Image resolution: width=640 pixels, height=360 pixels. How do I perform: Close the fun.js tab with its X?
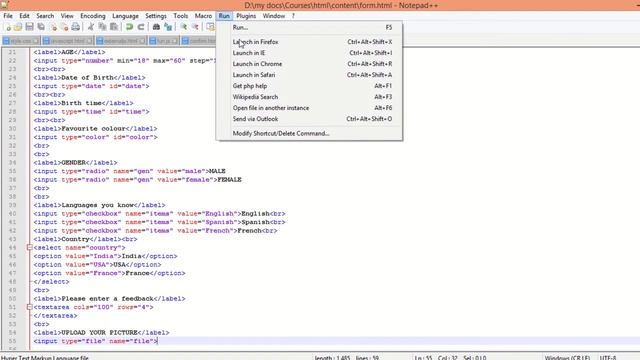click(174, 41)
